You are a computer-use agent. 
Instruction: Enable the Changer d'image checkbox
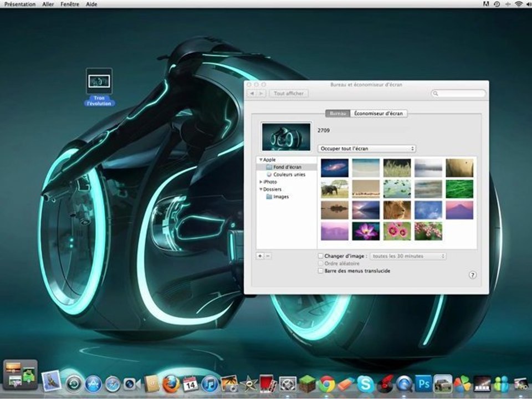tap(320, 256)
